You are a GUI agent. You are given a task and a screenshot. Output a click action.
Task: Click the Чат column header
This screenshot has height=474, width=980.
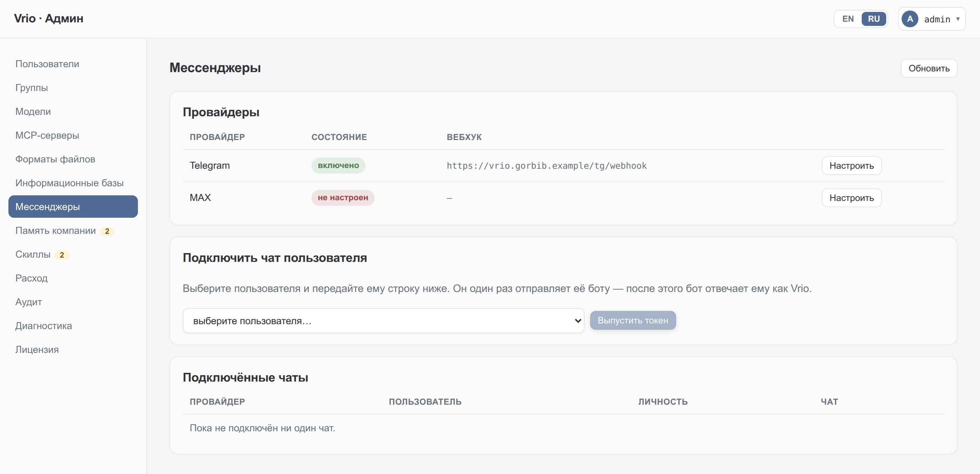coord(829,402)
